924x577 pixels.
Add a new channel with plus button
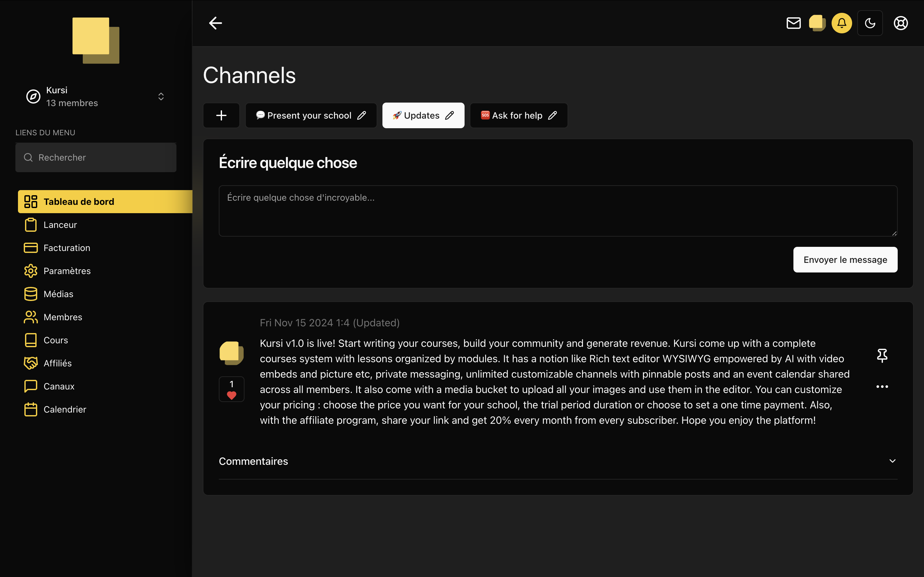(221, 115)
